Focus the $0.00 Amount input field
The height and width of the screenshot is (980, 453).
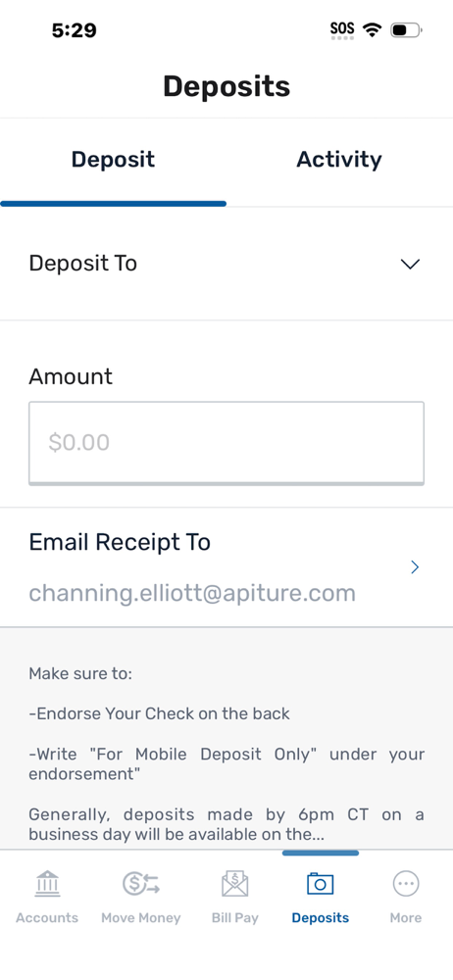click(x=226, y=443)
